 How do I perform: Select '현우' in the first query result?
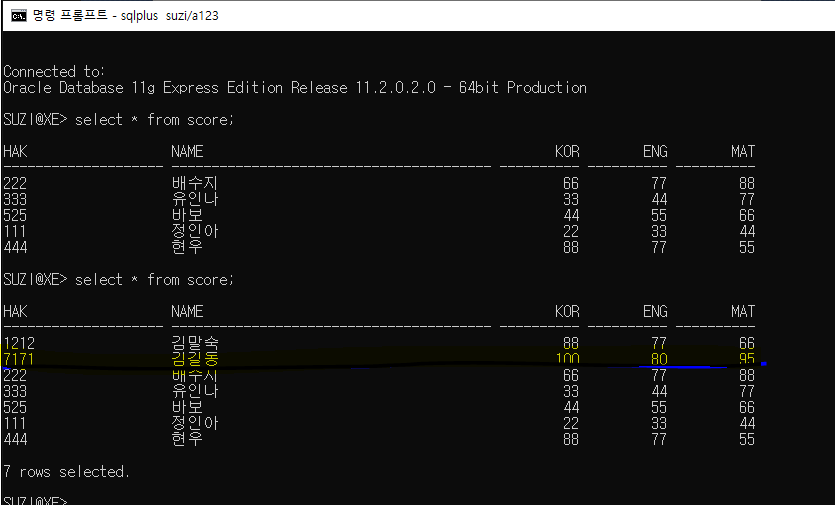click(187, 247)
